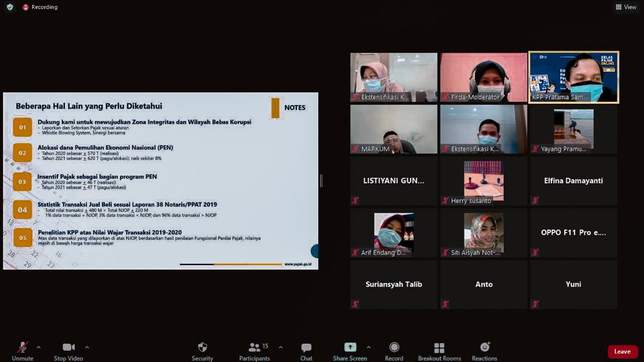Viewport: 644px width, 362px height.
Task: Click the red Leave button
Action: 622,351
